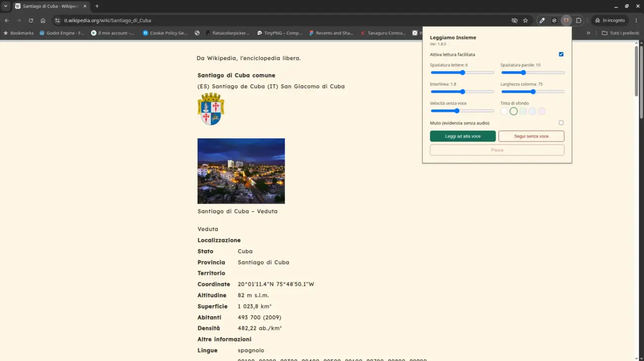Click the Santiago di Cuba coat of arms
This screenshot has height=361, width=644.
211,108
